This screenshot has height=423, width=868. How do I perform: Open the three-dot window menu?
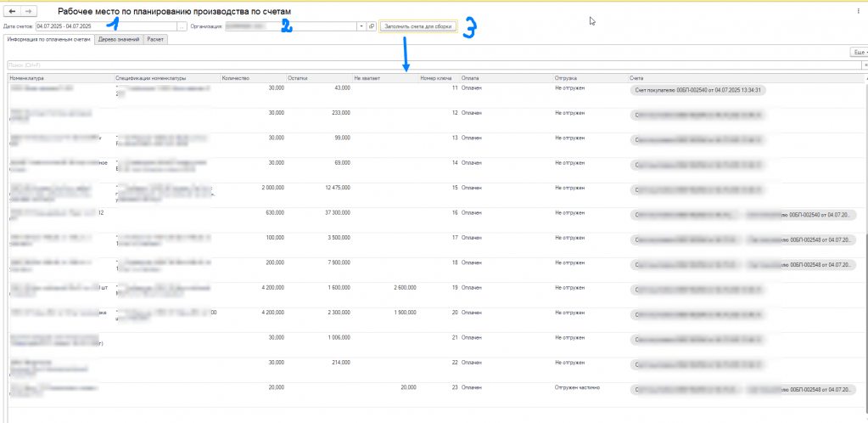point(859,10)
